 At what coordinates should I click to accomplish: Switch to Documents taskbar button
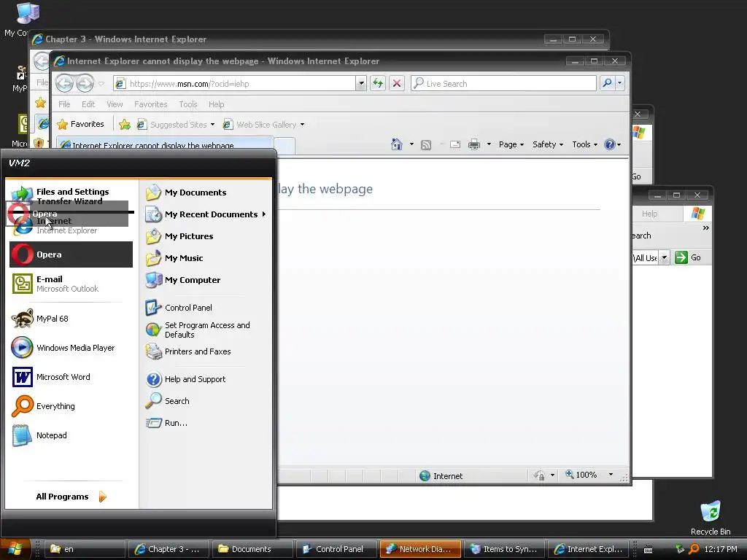251,549
